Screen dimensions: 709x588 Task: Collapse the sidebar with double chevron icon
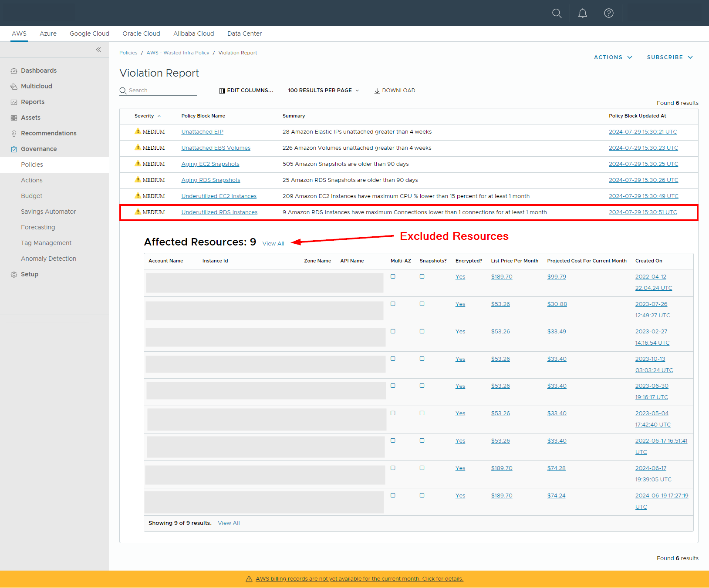(x=98, y=50)
